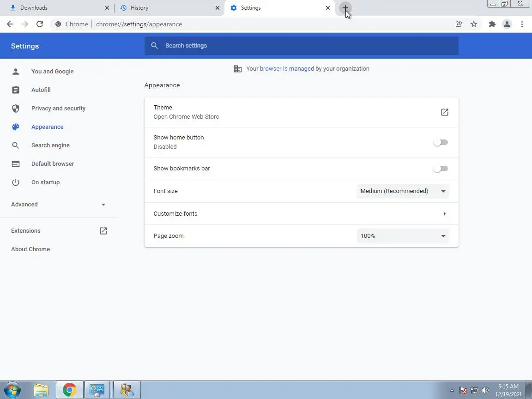
Task: Click the Action Center flag icon in the tray
Action: coord(463,391)
